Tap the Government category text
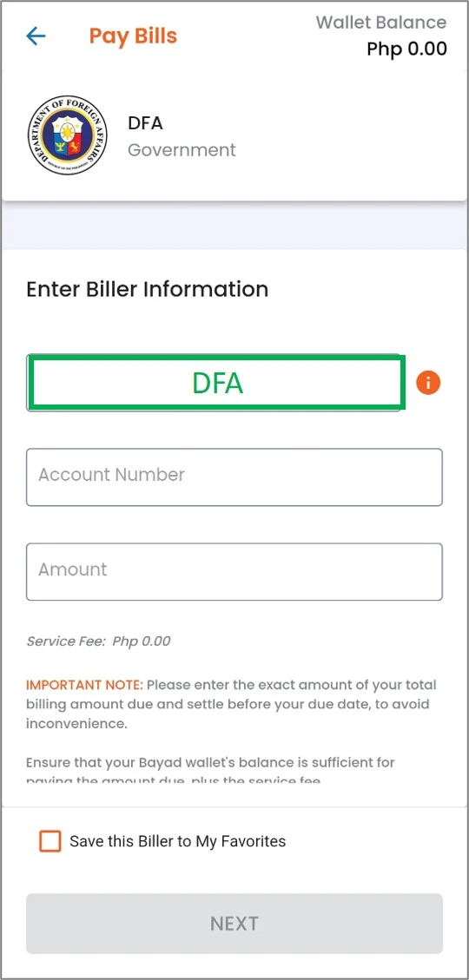This screenshot has height=980, width=469. 182,150
